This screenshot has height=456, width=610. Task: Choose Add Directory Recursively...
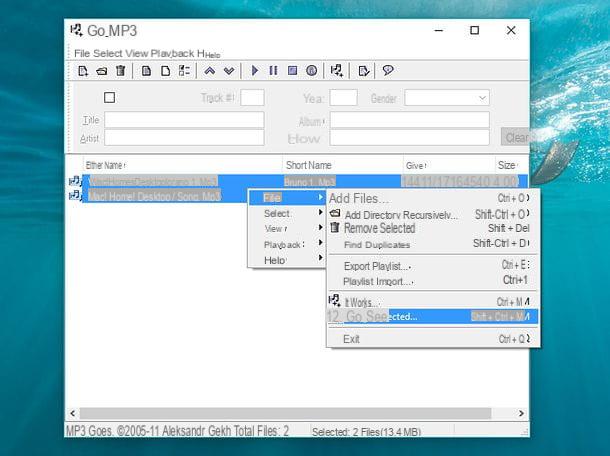[433, 214]
